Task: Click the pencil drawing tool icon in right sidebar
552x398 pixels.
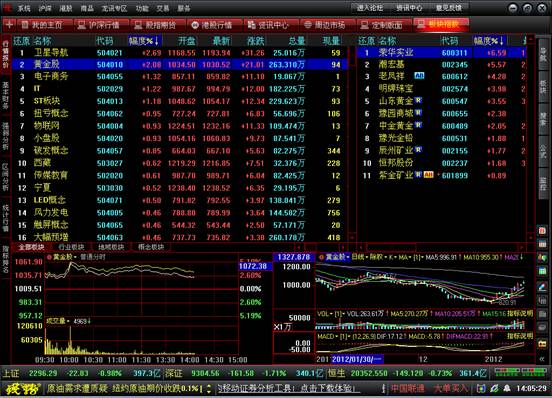Action: pos(542,286)
